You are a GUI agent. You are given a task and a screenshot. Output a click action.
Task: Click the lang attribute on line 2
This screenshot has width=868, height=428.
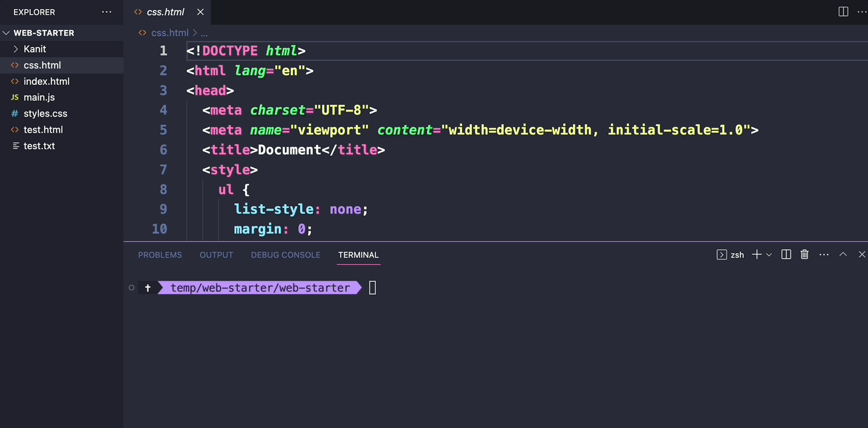pos(250,71)
